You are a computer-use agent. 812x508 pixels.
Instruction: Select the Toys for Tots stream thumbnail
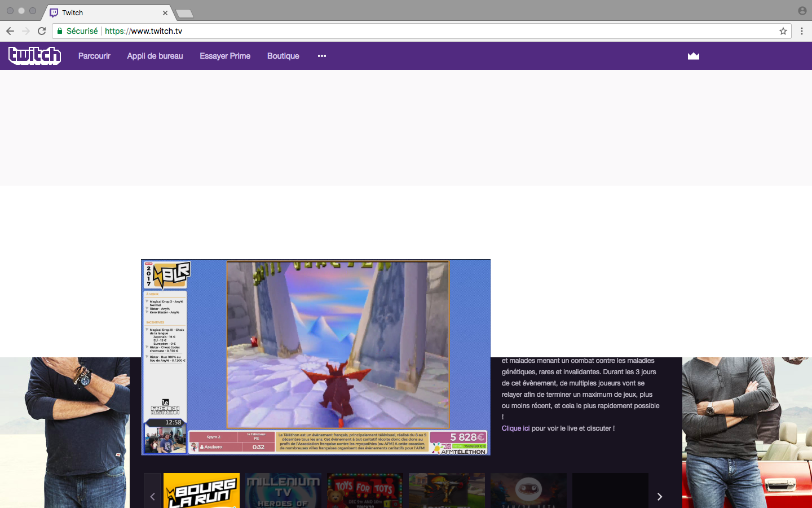click(365, 491)
